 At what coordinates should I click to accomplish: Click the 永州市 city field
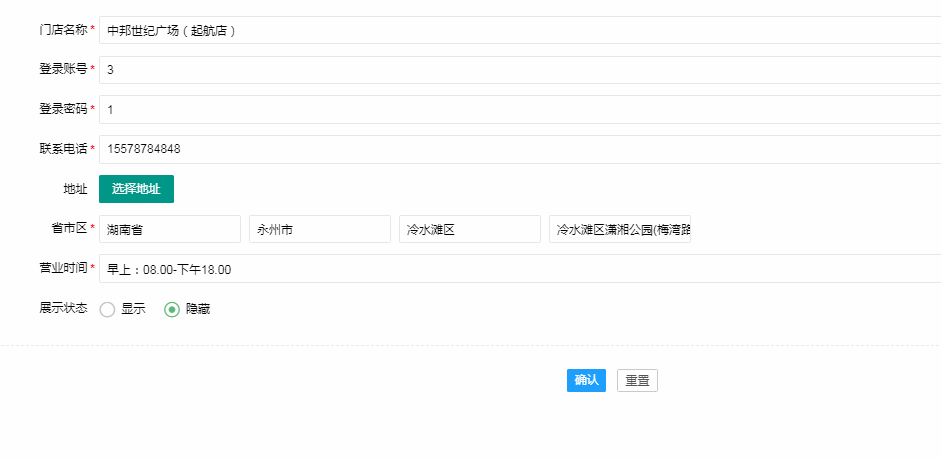click(320, 229)
